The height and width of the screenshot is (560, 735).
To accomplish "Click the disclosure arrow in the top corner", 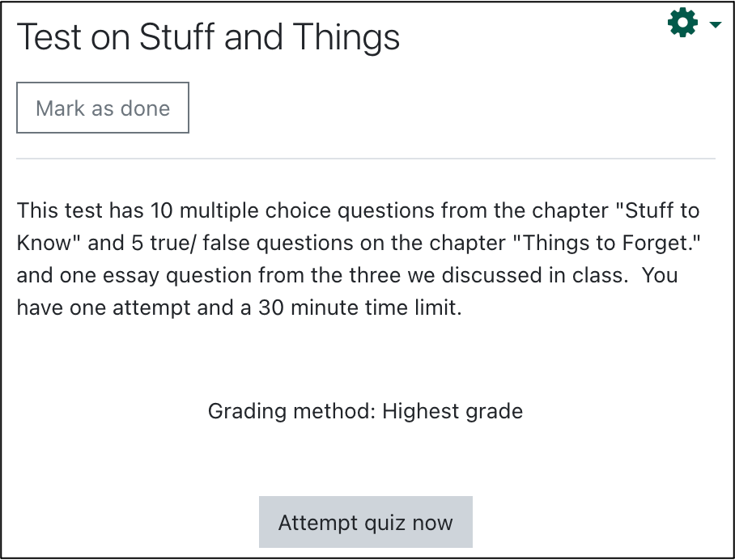I will point(716,24).
